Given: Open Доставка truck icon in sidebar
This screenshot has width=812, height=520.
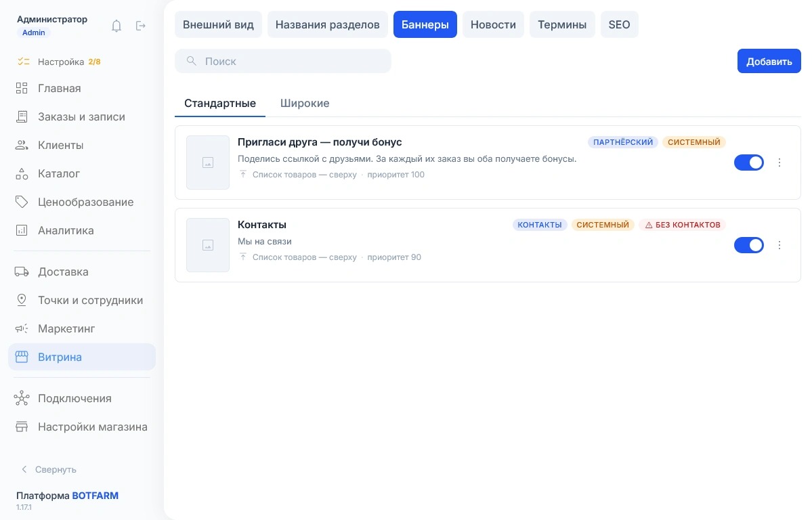Looking at the screenshot, I should coord(22,272).
